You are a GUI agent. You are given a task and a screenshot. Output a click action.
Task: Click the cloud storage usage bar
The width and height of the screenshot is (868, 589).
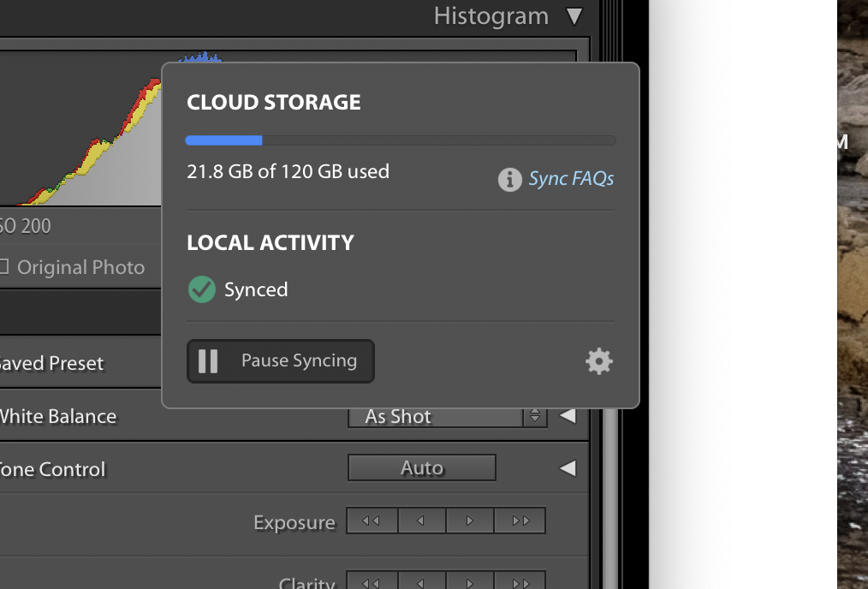[x=400, y=140]
